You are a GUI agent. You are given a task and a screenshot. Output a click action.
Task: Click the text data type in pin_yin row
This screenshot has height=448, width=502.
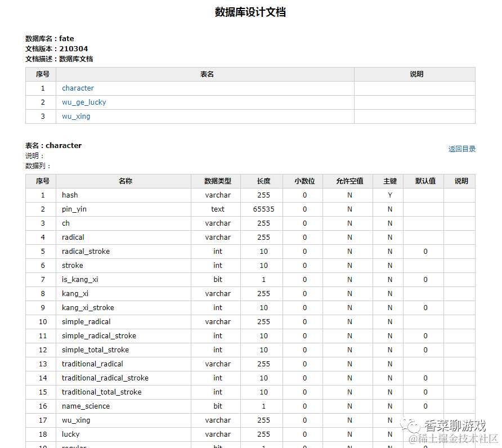(x=218, y=209)
